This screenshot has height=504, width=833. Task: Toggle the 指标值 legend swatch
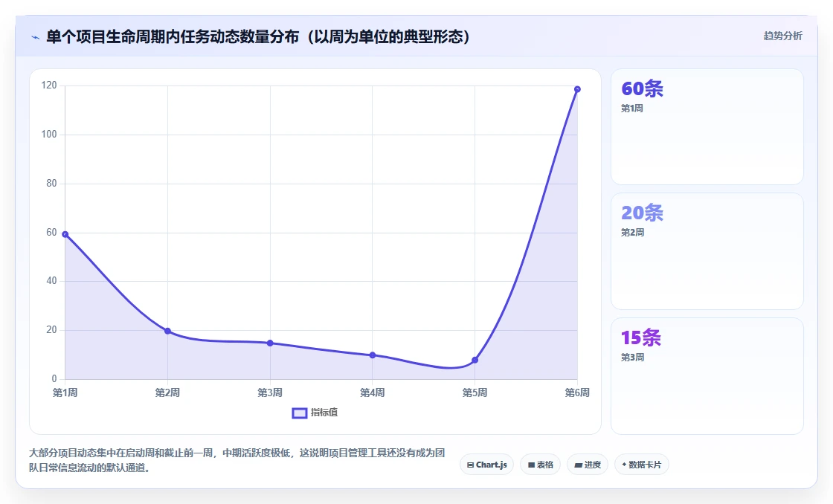pos(300,413)
